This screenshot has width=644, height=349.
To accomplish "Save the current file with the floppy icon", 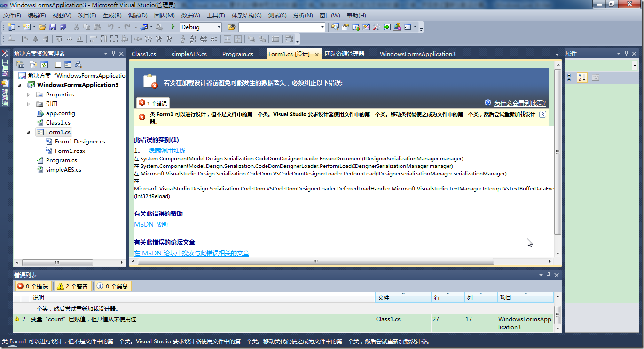I will pyautogui.click(x=53, y=27).
